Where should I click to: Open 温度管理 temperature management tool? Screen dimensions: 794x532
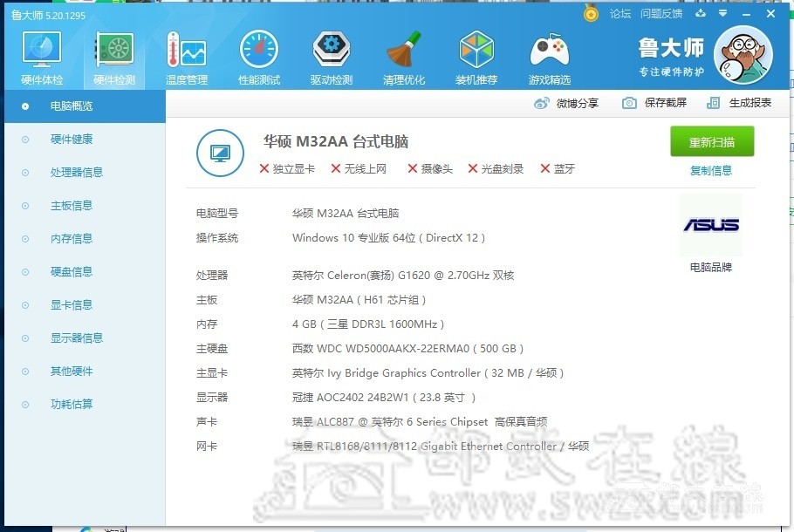(x=186, y=52)
